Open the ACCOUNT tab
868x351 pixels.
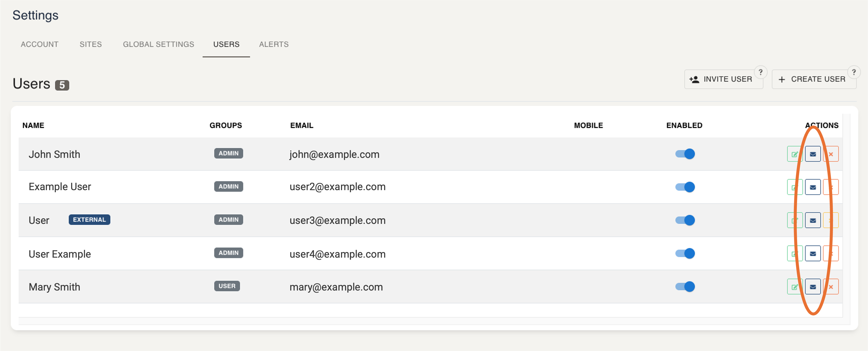[x=39, y=44]
